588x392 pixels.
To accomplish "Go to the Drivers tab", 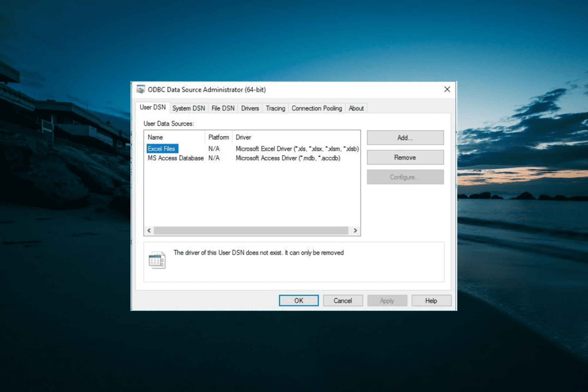I will (250, 108).
